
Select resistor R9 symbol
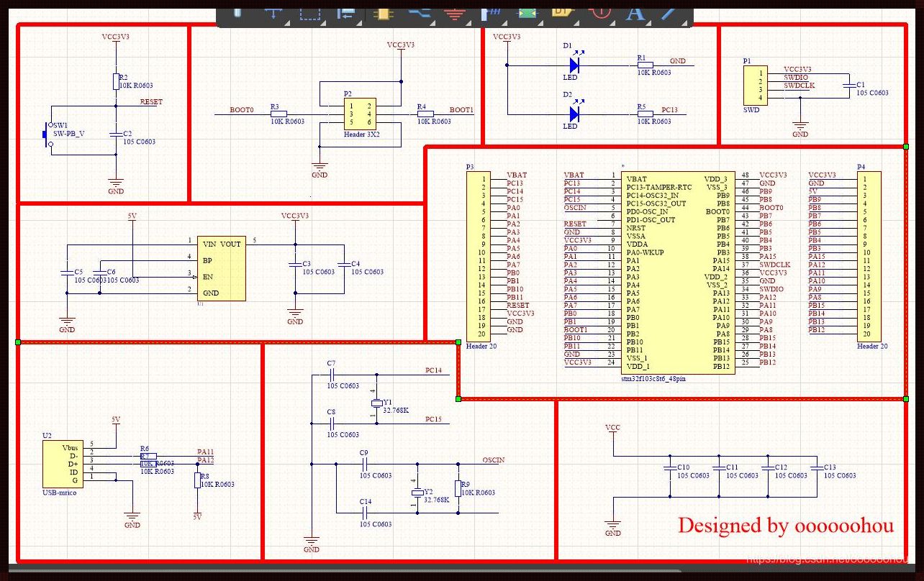coord(458,489)
